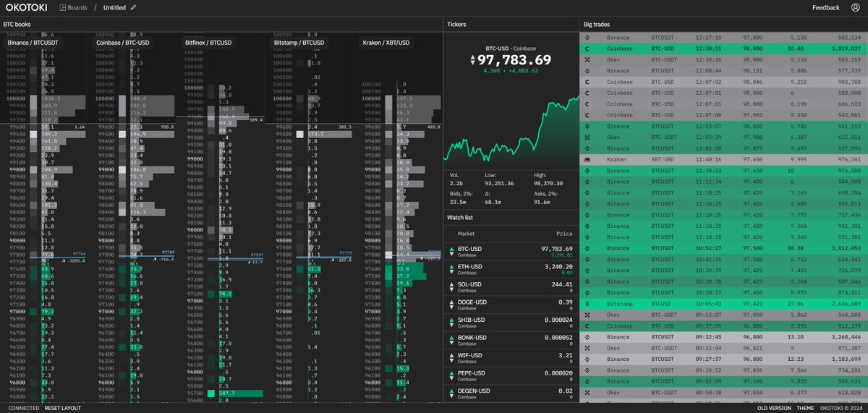Click Okex icon on the 09:32:04 trade
868x413 pixels.
(588, 348)
